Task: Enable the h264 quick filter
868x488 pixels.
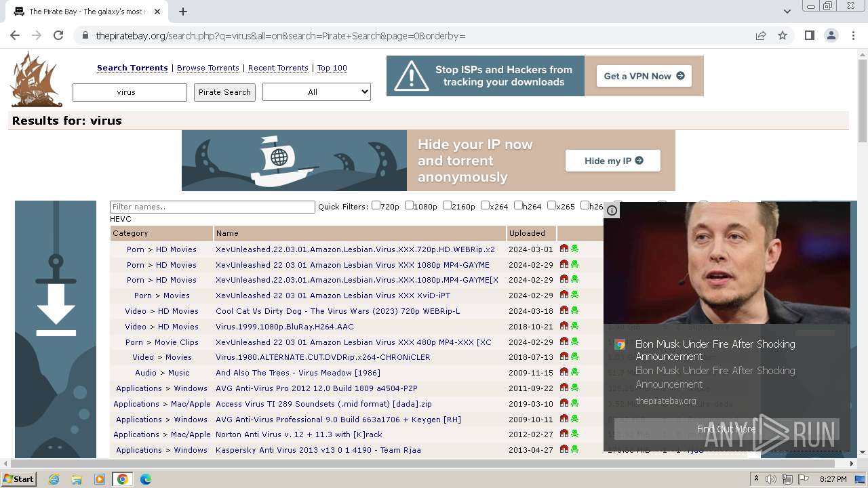Action: pyautogui.click(x=518, y=205)
